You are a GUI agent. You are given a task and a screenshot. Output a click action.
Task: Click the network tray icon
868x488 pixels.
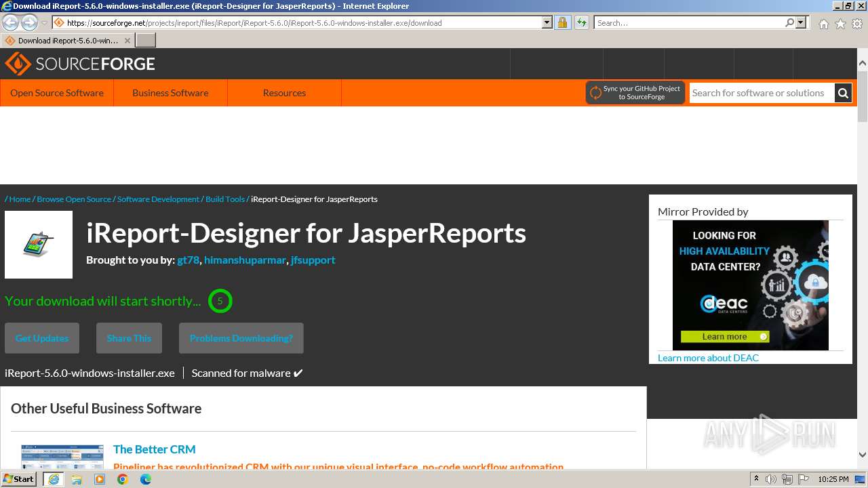click(787, 479)
